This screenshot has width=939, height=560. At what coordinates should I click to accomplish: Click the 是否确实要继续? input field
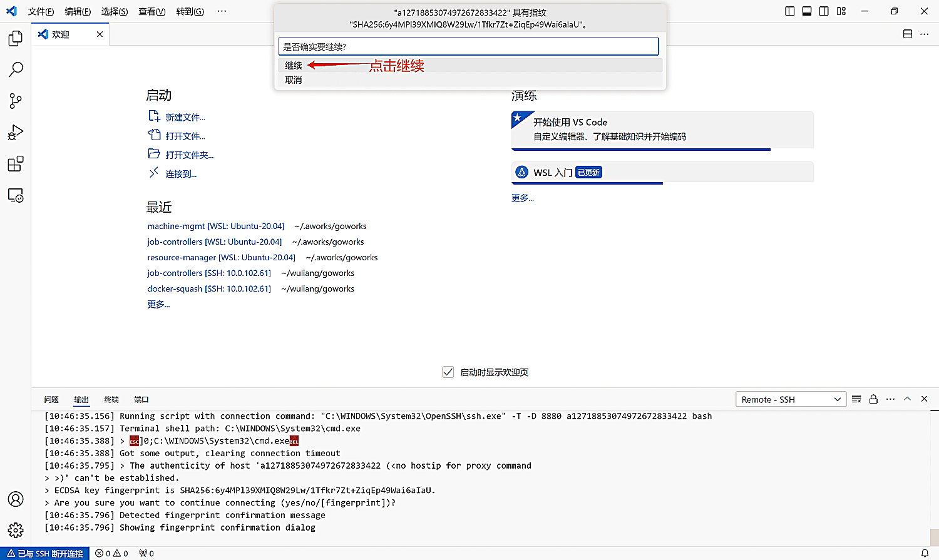[468, 46]
